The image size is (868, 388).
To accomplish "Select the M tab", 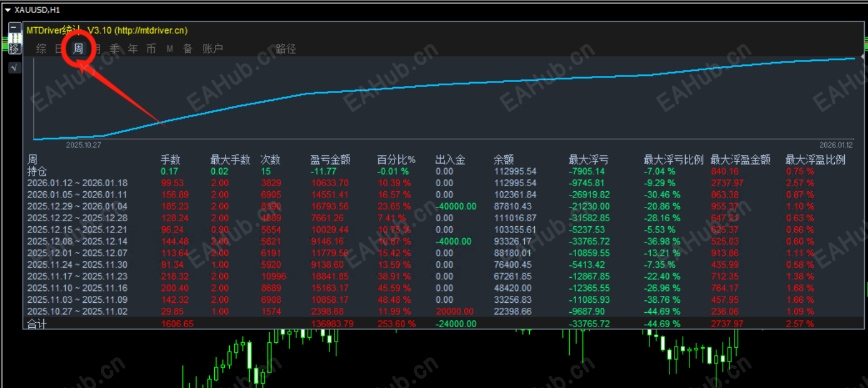I will coord(170,49).
